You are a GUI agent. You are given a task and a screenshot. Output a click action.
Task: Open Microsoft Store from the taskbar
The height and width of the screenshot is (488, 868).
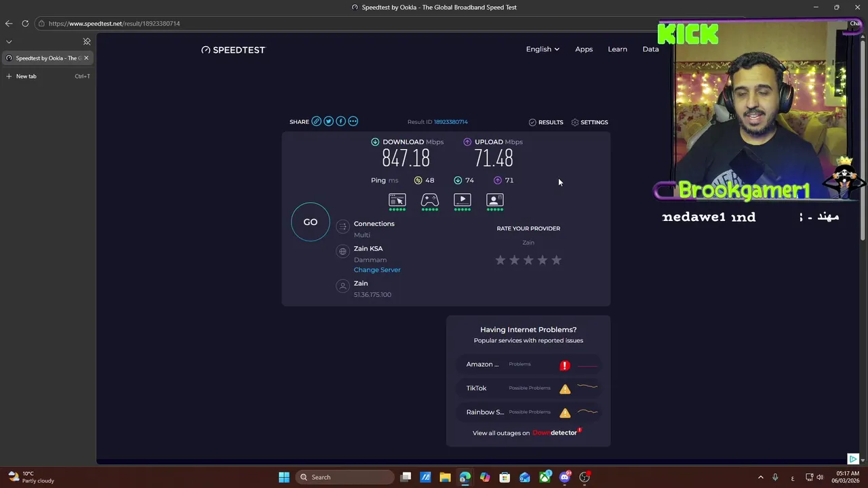point(505,477)
